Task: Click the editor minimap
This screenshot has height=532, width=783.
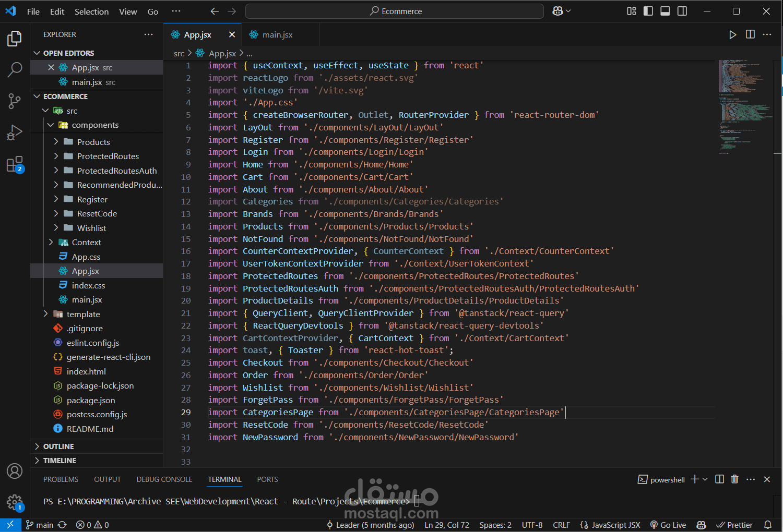Action: (746, 107)
